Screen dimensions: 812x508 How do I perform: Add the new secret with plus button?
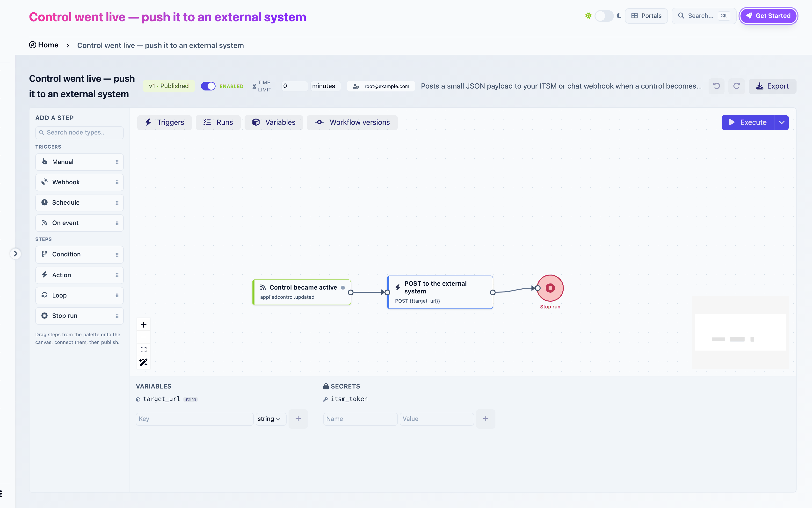(x=486, y=419)
